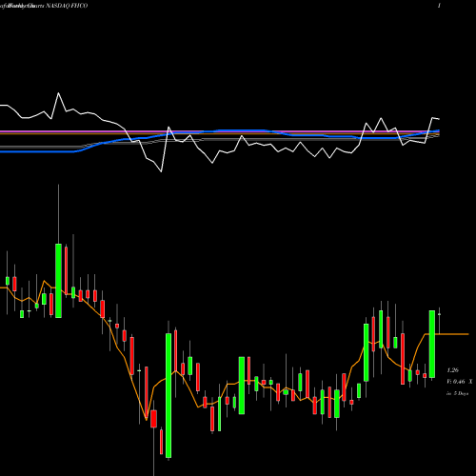Click the final small green doji candle at the chart's end
476x476 pixels.
click(x=440, y=314)
